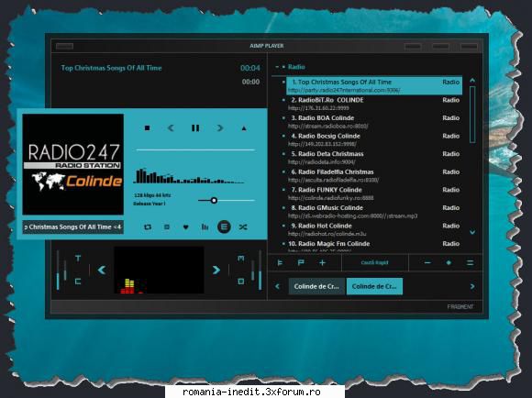This screenshot has height=398, width=532.
Task: Select 5. Radio Deta Christmass
Action: [x=374, y=158]
